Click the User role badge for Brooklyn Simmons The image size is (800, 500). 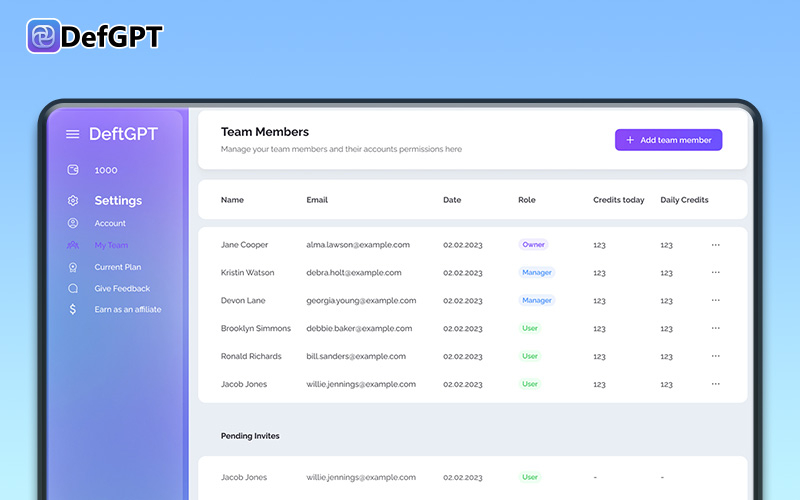[530, 328]
